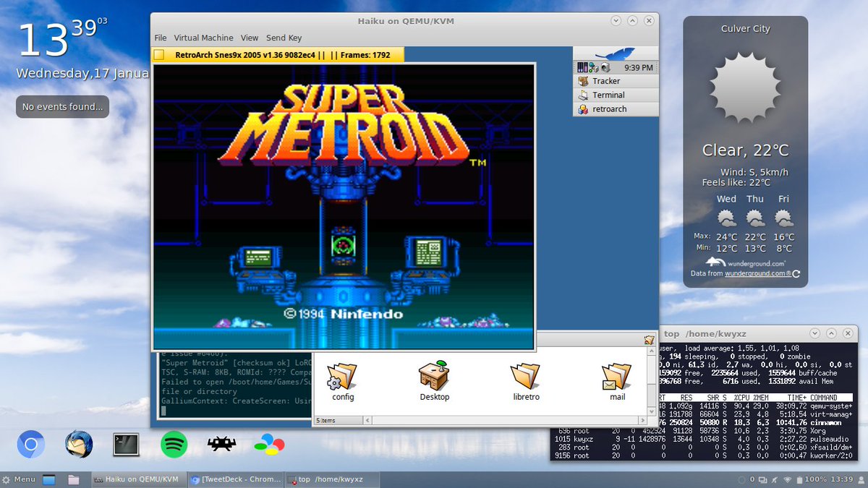Screen dimensions: 868x488
Task: Select retroarch in the Haiku Deskbar
Action: pyautogui.click(x=616, y=109)
